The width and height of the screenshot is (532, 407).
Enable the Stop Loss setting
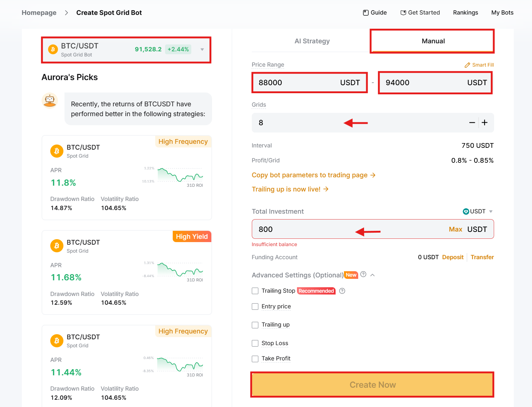click(255, 343)
